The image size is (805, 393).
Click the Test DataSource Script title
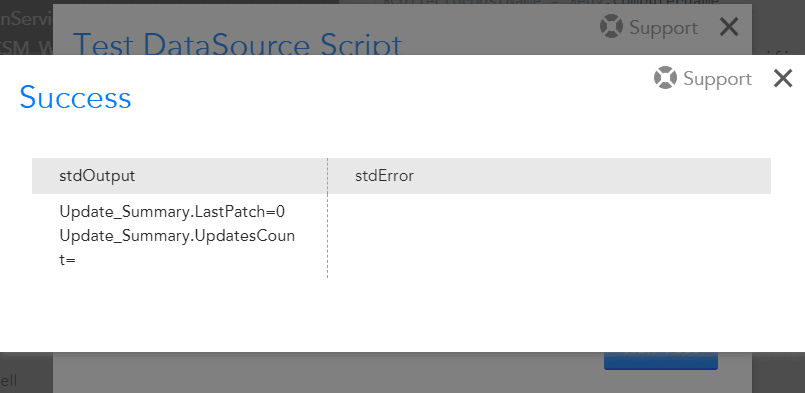(237, 43)
